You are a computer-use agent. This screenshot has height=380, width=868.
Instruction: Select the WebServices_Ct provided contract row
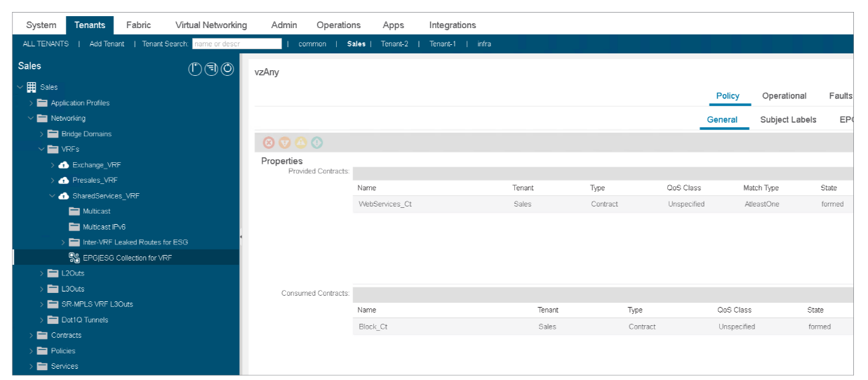point(603,204)
